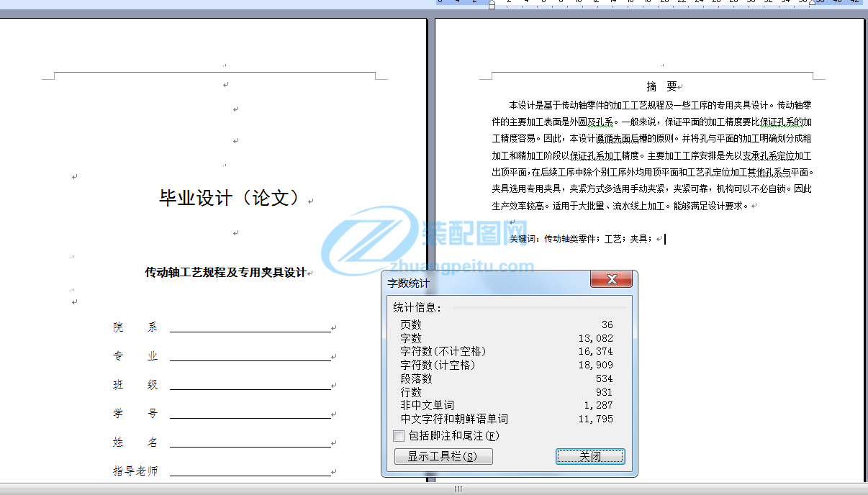
Task: Click the blank line after 专 业
Action: click(250, 357)
